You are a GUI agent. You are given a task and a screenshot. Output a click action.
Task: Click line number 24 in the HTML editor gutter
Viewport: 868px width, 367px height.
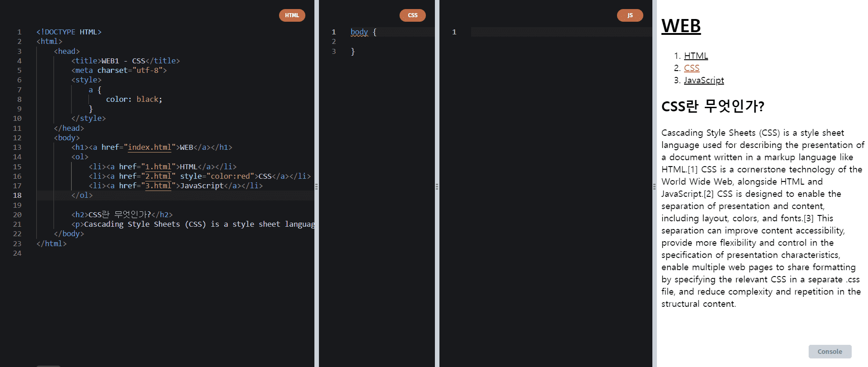(x=17, y=253)
